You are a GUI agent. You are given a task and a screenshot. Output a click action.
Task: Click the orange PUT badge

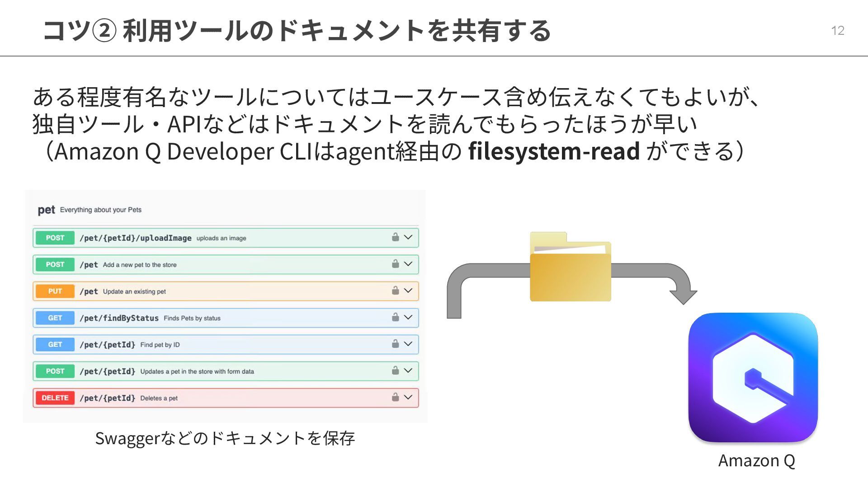[x=55, y=291]
